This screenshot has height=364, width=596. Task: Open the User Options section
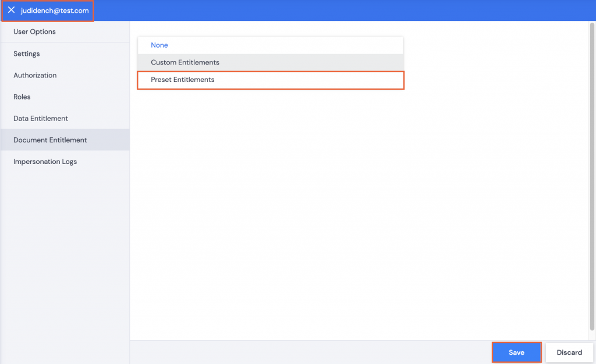coord(65,31)
